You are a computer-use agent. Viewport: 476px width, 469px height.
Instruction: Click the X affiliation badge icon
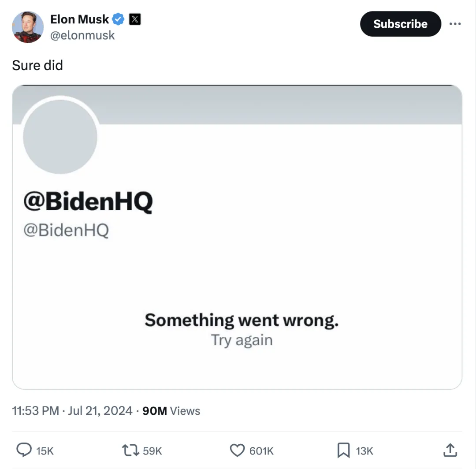(135, 19)
